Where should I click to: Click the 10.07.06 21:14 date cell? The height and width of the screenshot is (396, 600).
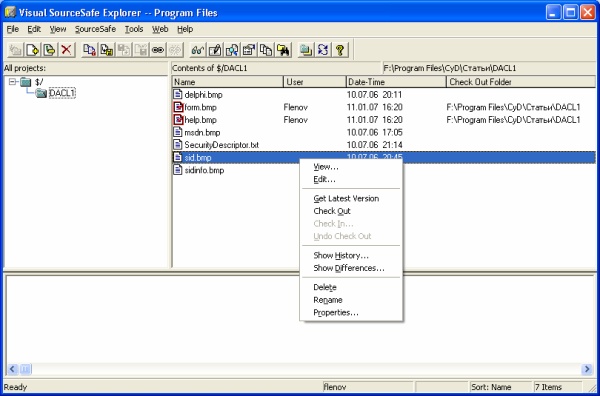point(374,145)
